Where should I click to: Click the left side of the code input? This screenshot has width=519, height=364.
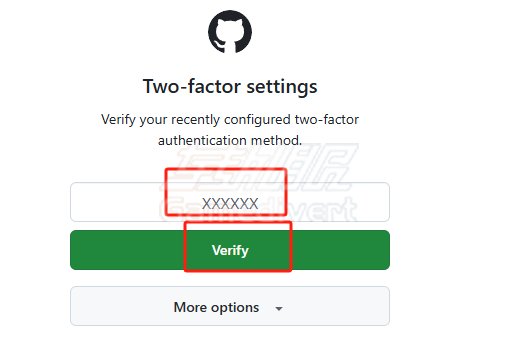point(117,202)
